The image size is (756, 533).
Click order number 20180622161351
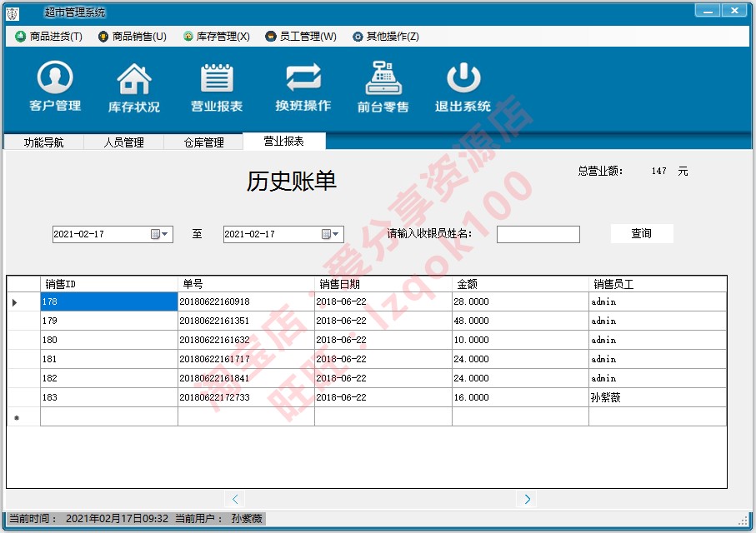(x=246, y=321)
